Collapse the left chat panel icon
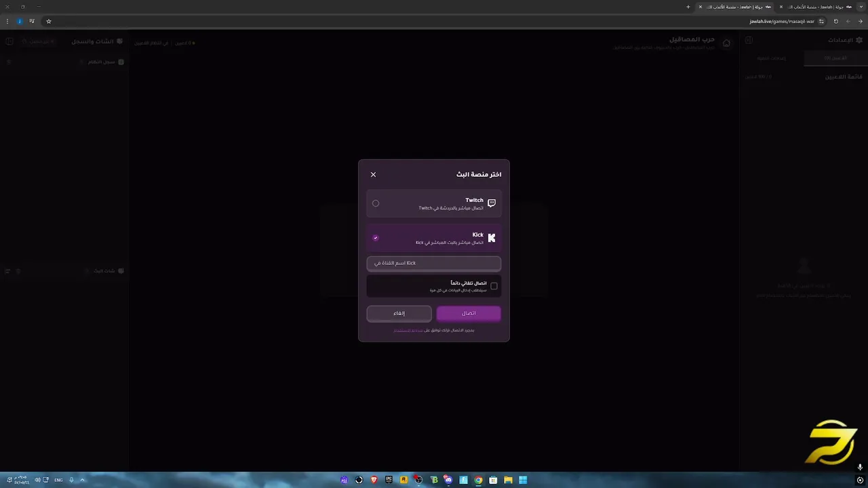The image size is (868, 488). [9, 41]
